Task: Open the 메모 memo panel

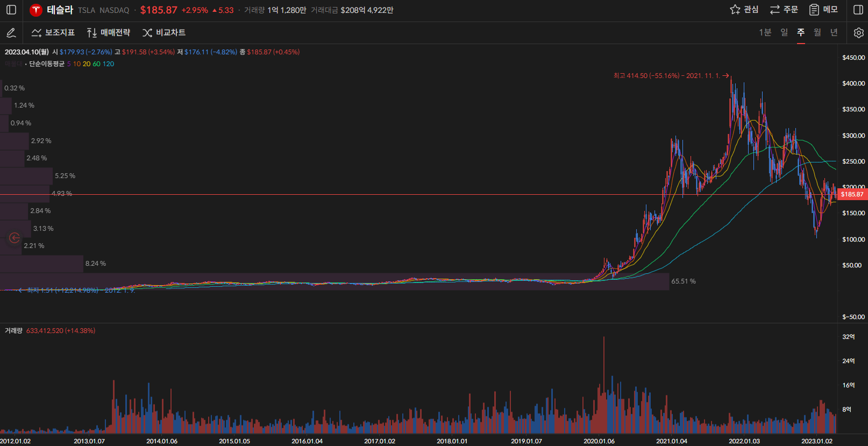Action: [x=823, y=10]
